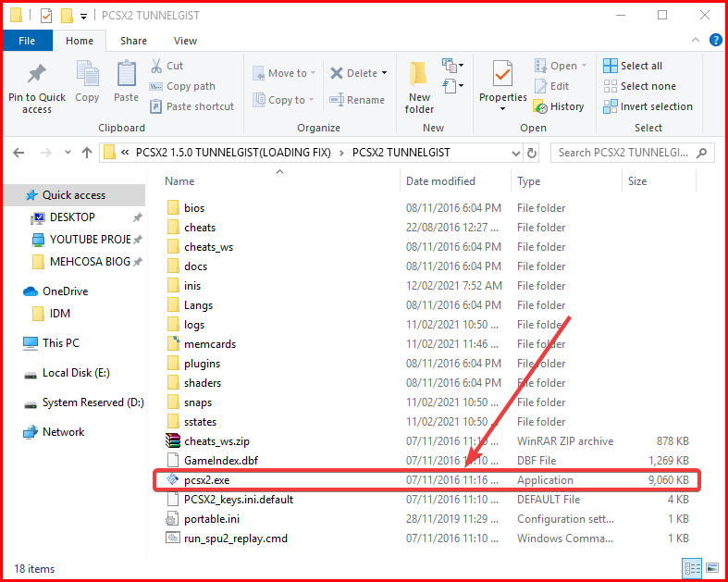Click the Paste clipboard icon
This screenshot has height=582, width=728.
[x=126, y=74]
